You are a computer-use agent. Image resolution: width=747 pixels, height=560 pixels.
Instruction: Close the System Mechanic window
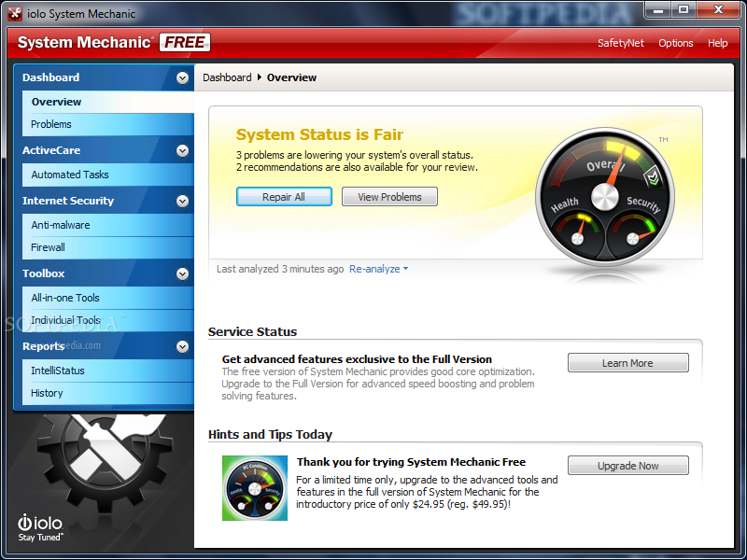click(x=718, y=9)
